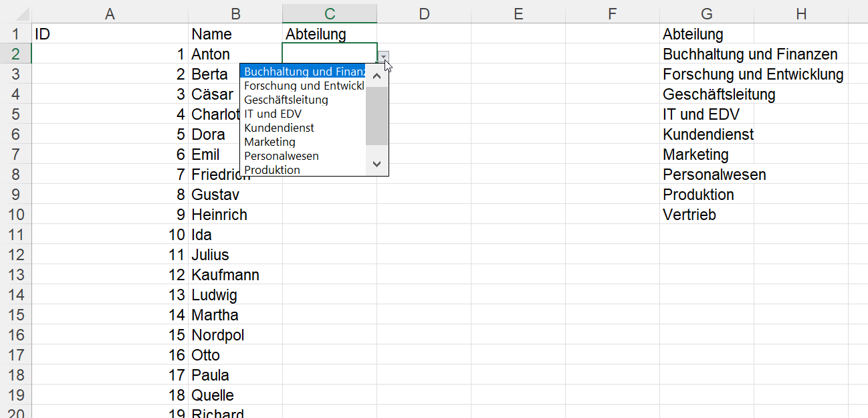Select 'Buchhaltung und Finanzen' from dropdown list
The width and height of the screenshot is (868, 418).
(x=304, y=72)
